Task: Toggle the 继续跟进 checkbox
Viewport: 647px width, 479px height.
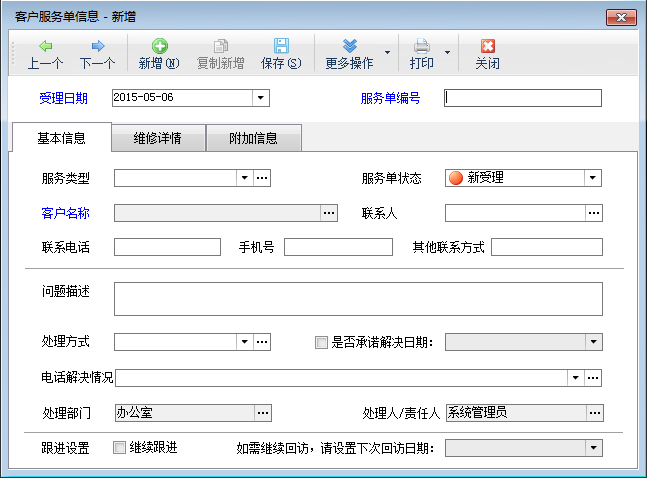Action: [x=120, y=447]
